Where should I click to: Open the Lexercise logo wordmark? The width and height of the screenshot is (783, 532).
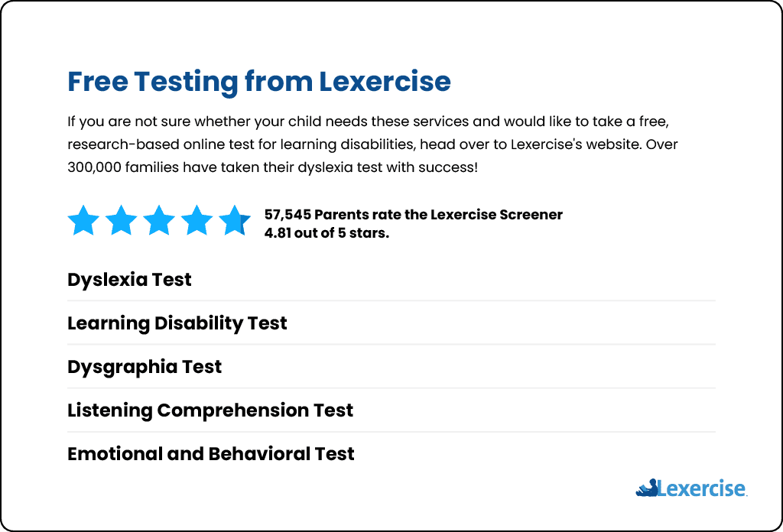coord(702,488)
